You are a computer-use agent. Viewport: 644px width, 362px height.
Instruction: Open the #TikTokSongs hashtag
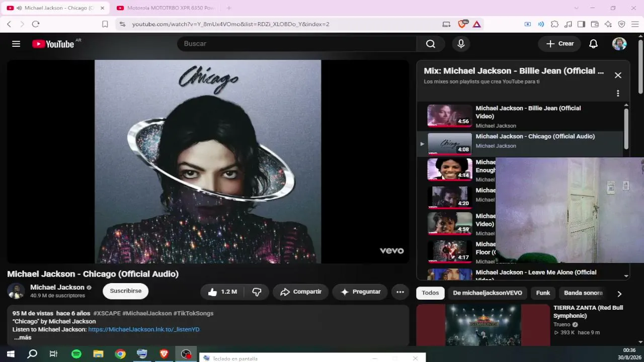[x=193, y=313]
